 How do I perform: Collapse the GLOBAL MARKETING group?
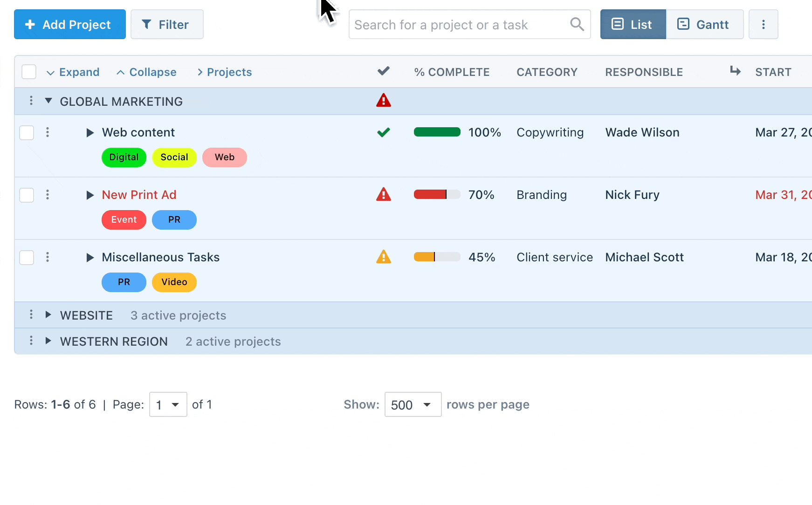48,101
